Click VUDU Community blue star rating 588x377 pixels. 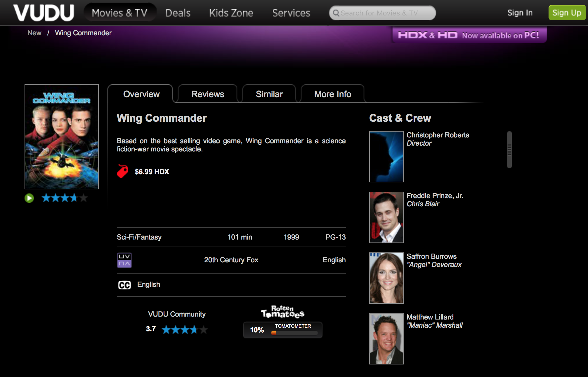point(184,330)
